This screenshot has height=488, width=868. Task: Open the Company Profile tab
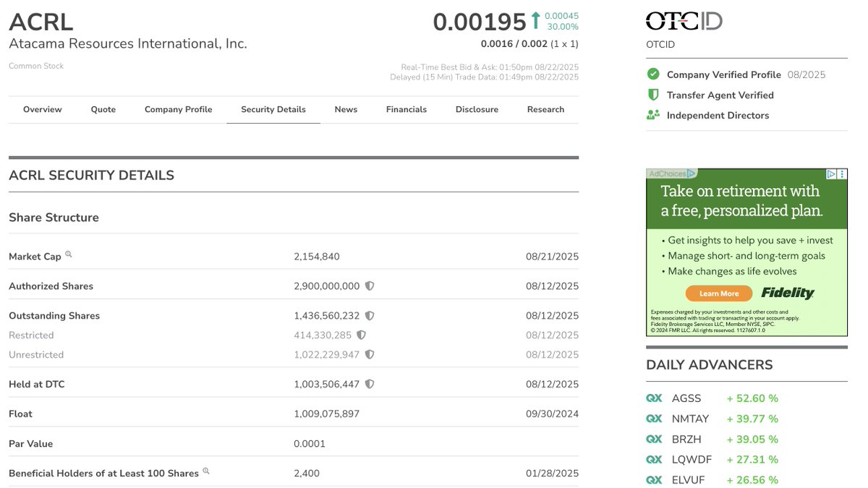(x=179, y=109)
